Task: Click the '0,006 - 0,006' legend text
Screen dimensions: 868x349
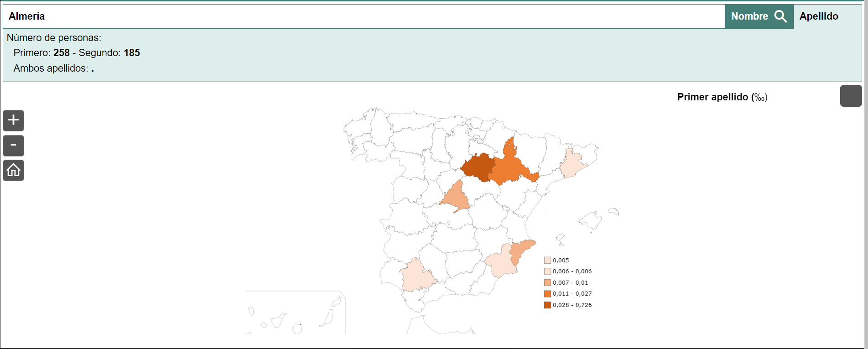Action: (572, 271)
